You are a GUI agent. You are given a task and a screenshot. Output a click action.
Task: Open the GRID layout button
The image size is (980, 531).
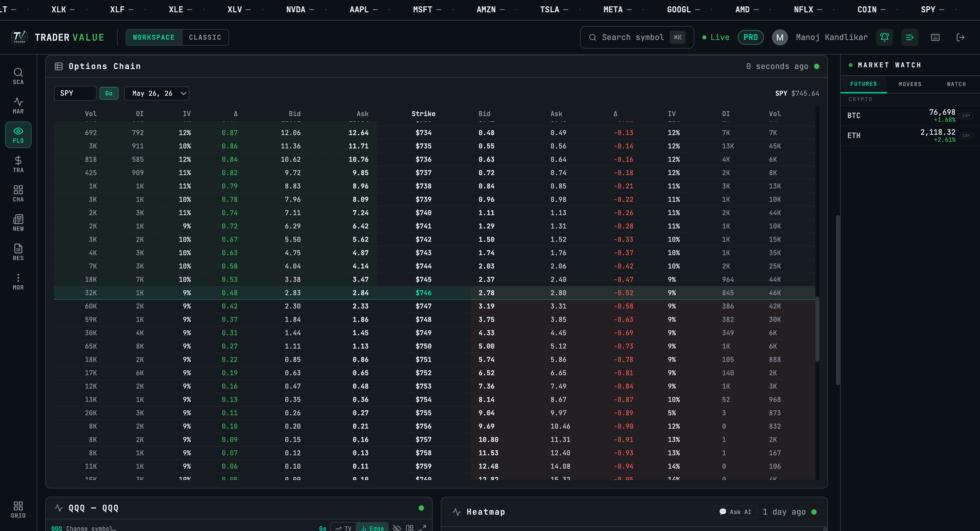[18, 510]
